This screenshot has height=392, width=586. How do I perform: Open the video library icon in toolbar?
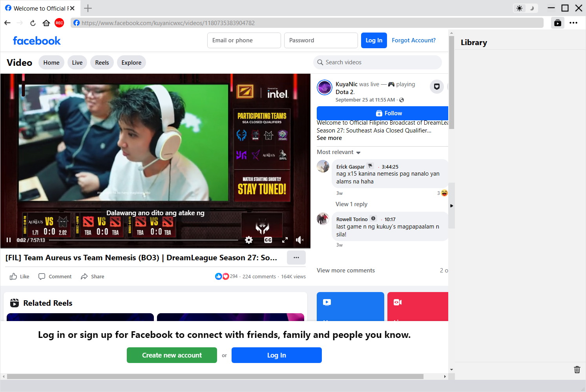tap(557, 23)
